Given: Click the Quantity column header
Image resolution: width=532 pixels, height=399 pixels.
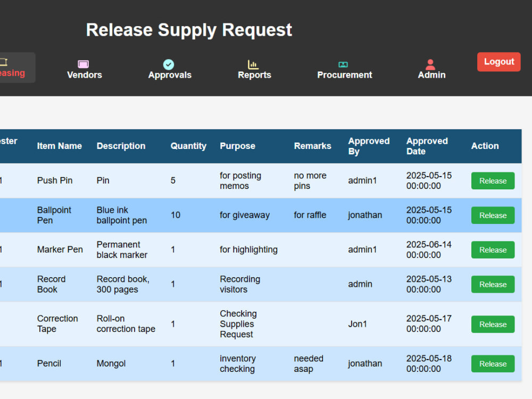Looking at the screenshot, I should pyautogui.click(x=188, y=146).
